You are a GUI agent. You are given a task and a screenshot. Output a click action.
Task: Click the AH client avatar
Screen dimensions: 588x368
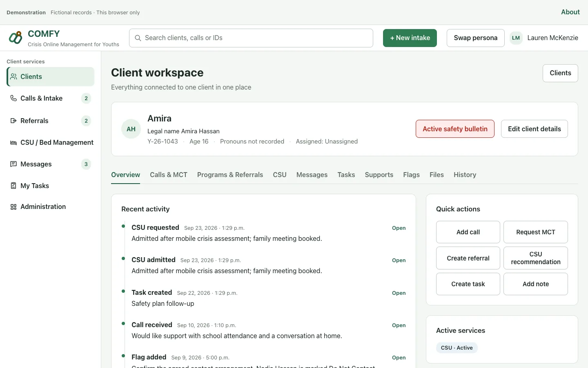pos(131,129)
